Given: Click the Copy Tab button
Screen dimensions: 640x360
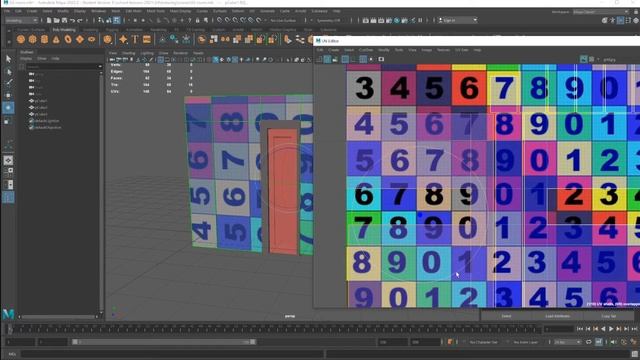Looking at the screenshot, I should tap(609, 316).
